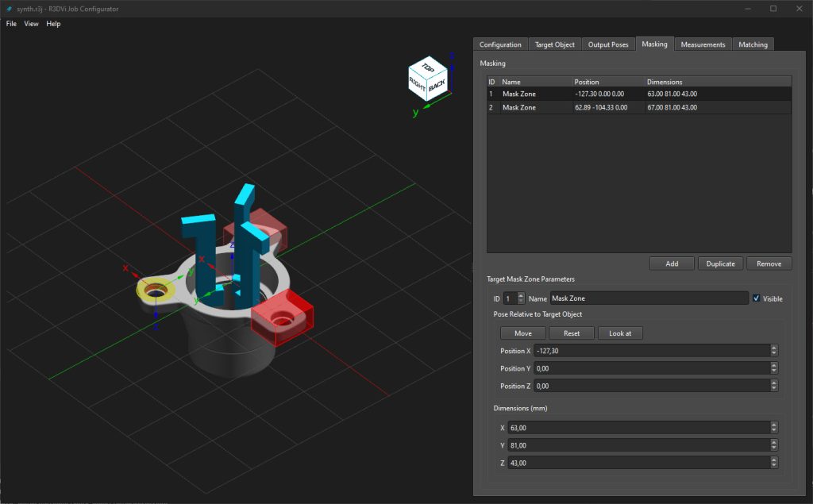
Task: Uncheck the Visible checkbox
Action: [x=757, y=298]
